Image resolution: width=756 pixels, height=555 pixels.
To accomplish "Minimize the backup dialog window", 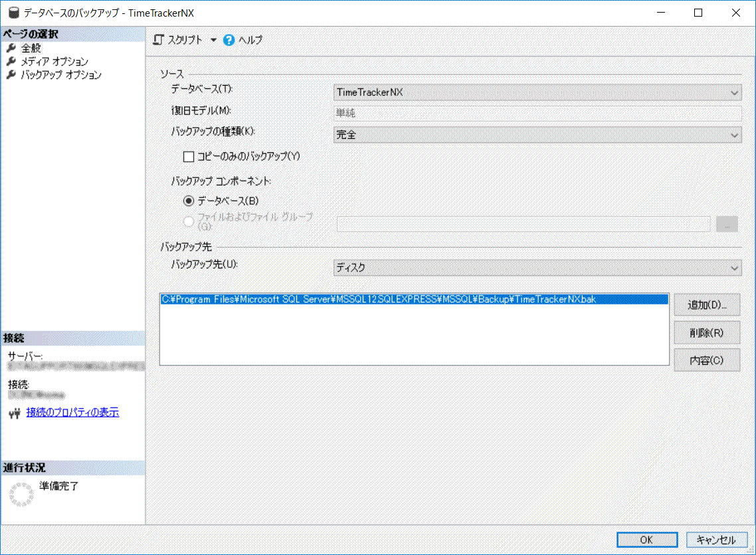I will 661,13.
